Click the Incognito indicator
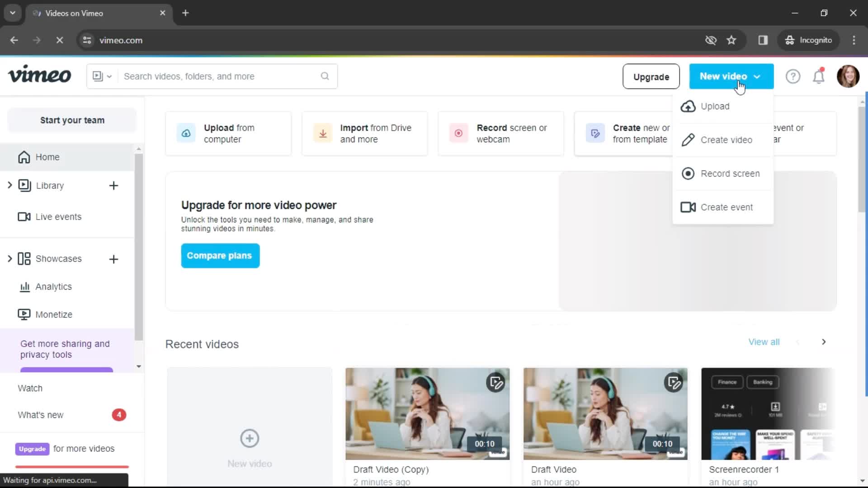 (808, 40)
